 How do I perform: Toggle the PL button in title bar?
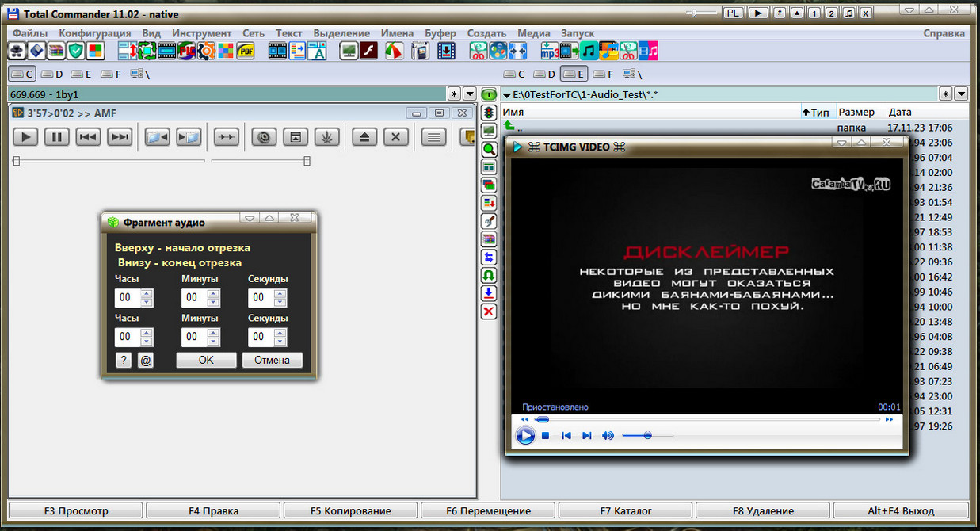pyautogui.click(x=734, y=13)
